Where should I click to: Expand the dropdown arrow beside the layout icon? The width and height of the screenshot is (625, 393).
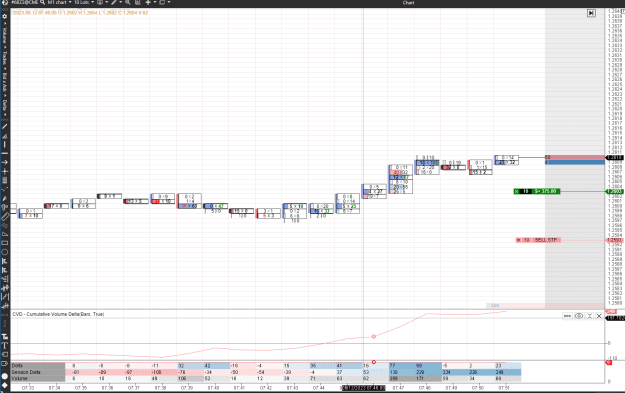coord(169,2)
